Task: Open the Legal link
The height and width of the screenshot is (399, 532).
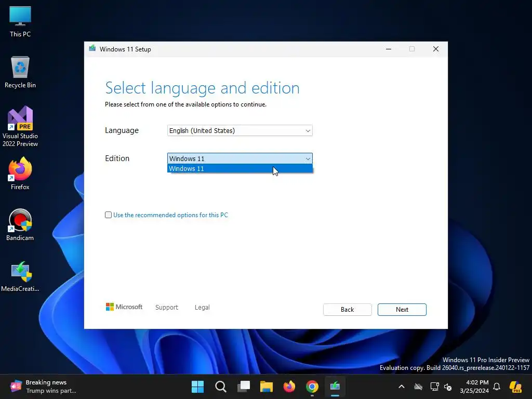Action: click(202, 307)
